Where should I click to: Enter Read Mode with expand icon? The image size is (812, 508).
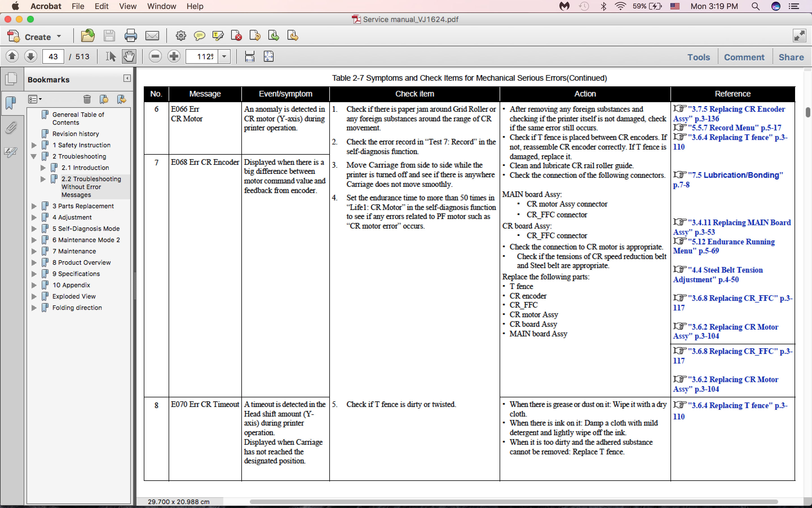pyautogui.click(x=800, y=36)
